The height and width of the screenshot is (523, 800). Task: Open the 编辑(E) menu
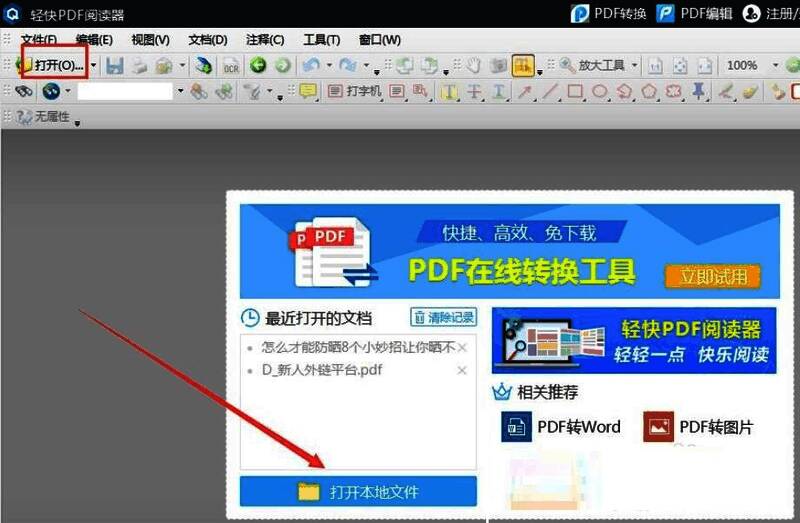(94, 40)
